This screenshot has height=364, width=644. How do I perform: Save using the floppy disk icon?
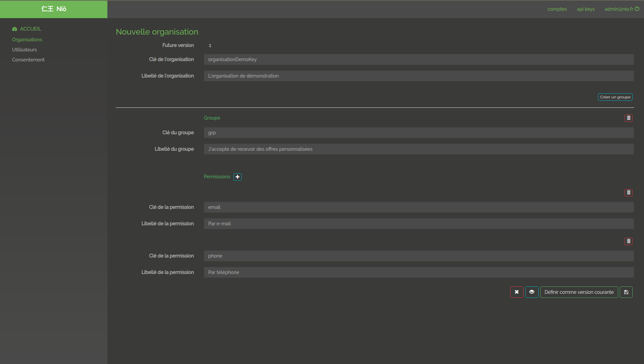[626, 292]
